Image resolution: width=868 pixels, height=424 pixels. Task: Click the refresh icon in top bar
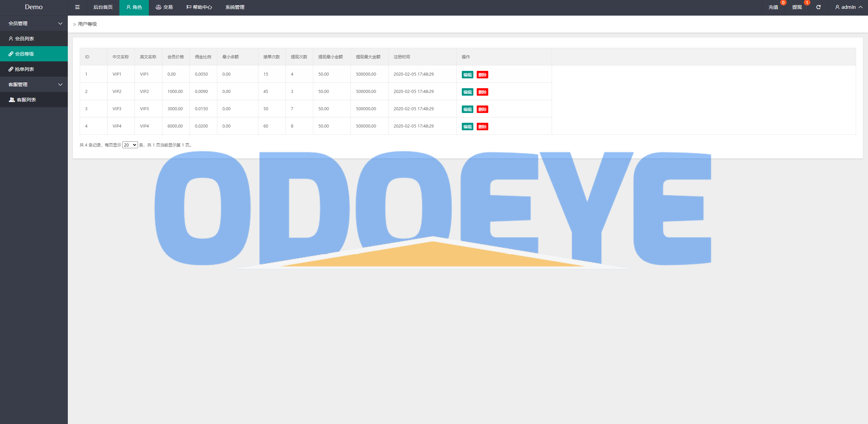[818, 7]
